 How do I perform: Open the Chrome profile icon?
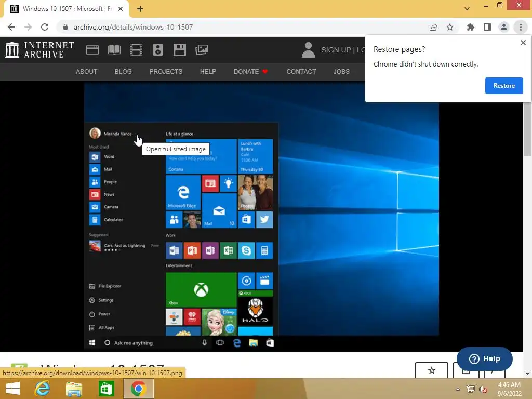[504, 27]
